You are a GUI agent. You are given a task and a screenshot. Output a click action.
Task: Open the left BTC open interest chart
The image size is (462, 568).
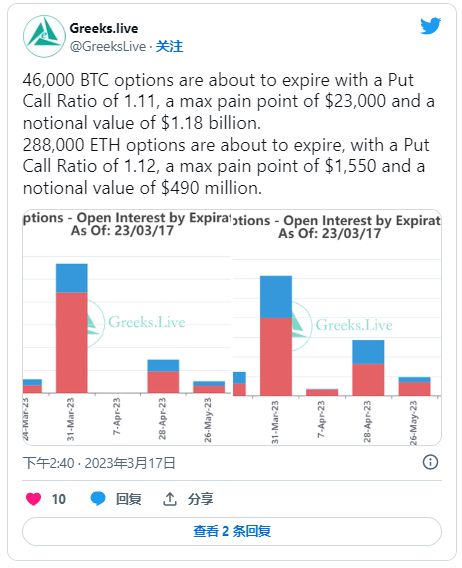[x=127, y=327]
